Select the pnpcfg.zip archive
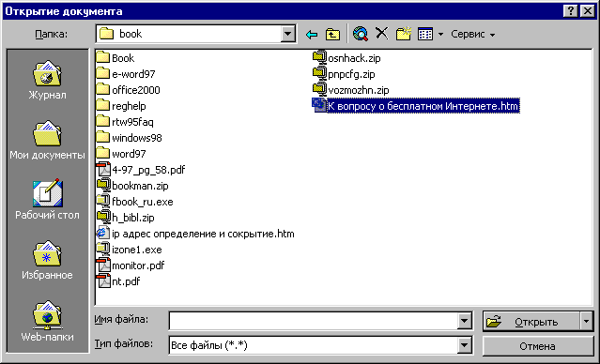This screenshot has width=600, height=364. (x=344, y=74)
